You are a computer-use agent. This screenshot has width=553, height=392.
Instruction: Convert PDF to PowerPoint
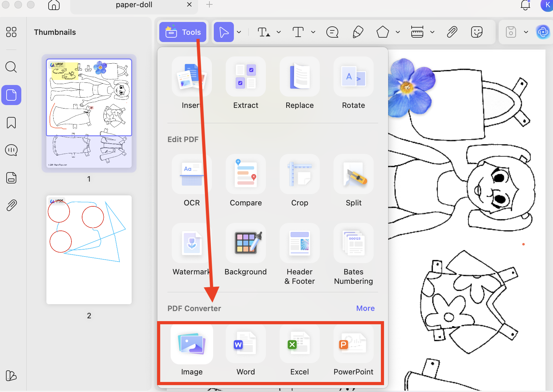(354, 350)
